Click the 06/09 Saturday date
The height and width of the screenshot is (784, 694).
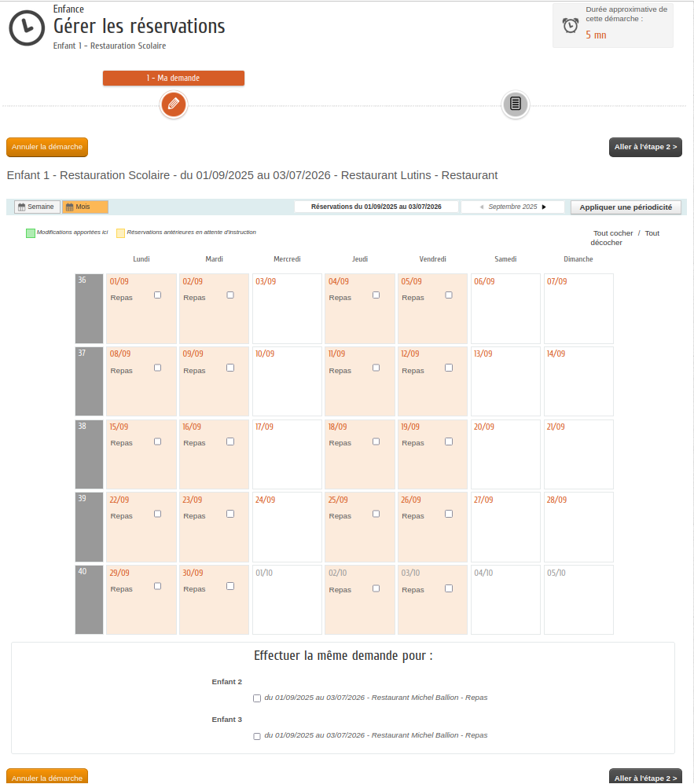pyautogui.click(x=484, y=281)
